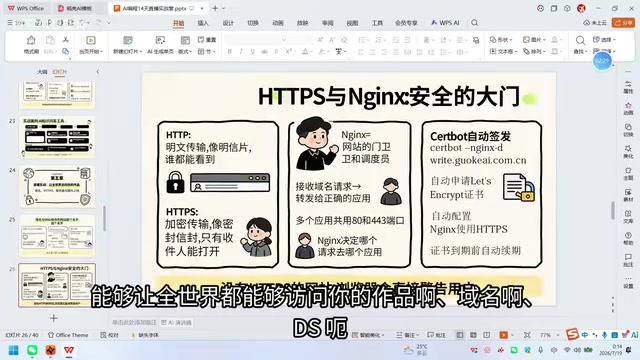
Task: Open the 图片 picture dropdown
Action: click(x=534, y=40)
